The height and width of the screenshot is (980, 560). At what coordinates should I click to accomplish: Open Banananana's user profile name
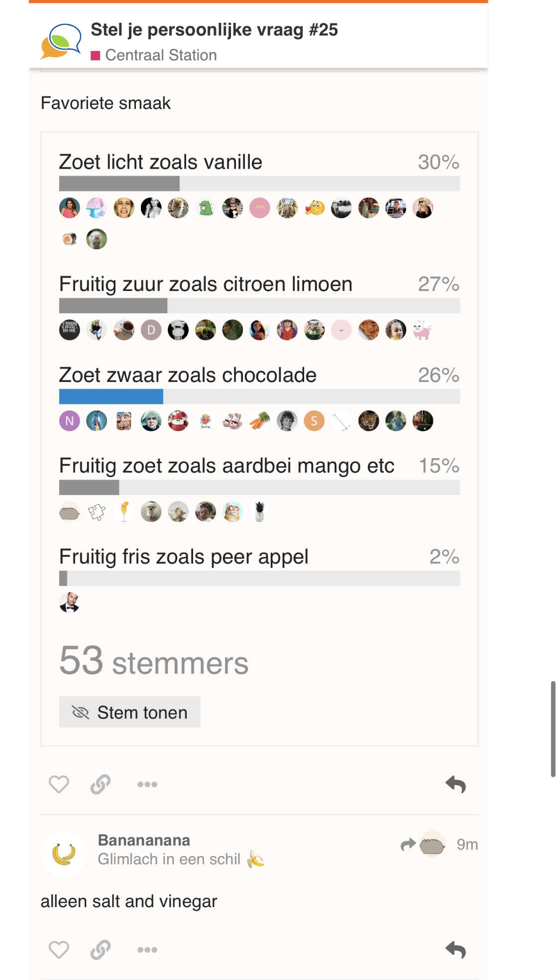click(x=144, y=840)
